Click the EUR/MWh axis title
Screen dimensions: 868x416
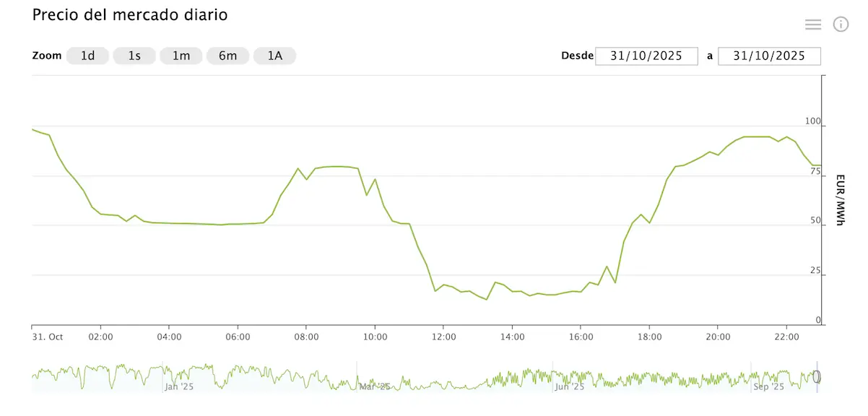pos(841,200)
